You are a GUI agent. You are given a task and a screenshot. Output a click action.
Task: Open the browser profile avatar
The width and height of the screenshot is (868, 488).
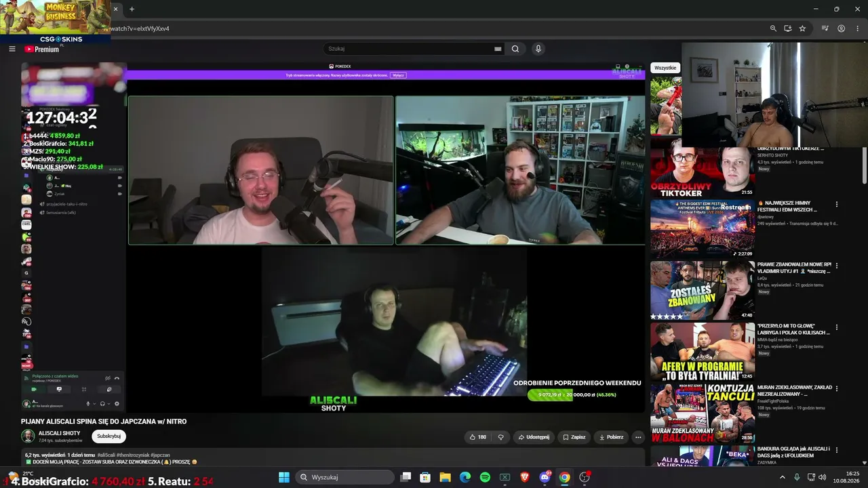click(x=842, y=28)
